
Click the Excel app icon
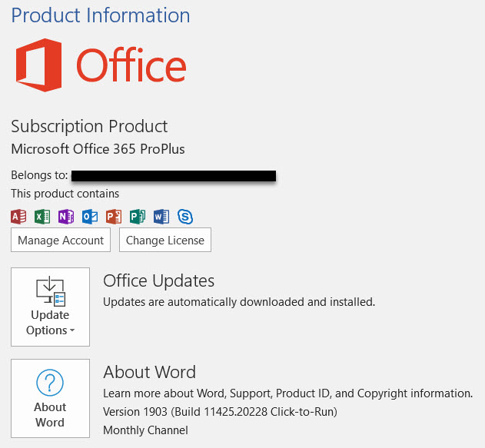pos(42,217)
